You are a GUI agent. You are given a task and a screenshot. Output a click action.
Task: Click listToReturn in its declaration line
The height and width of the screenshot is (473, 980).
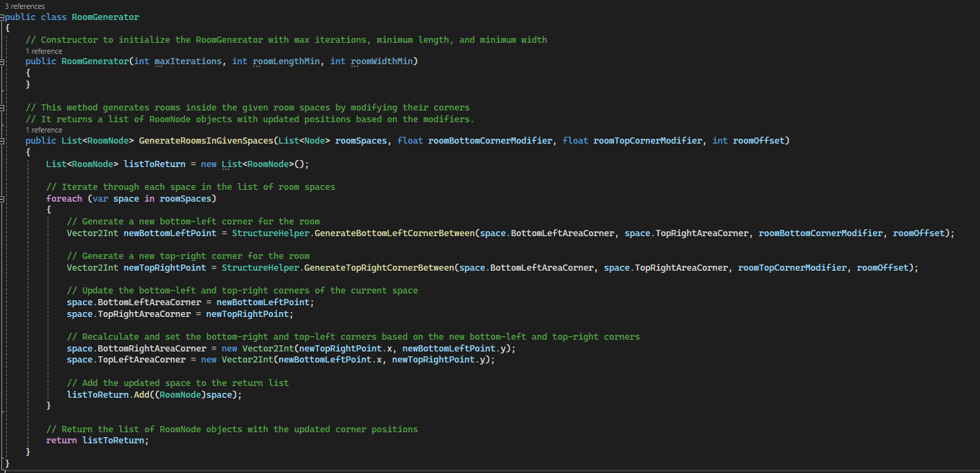click(154, 164)
